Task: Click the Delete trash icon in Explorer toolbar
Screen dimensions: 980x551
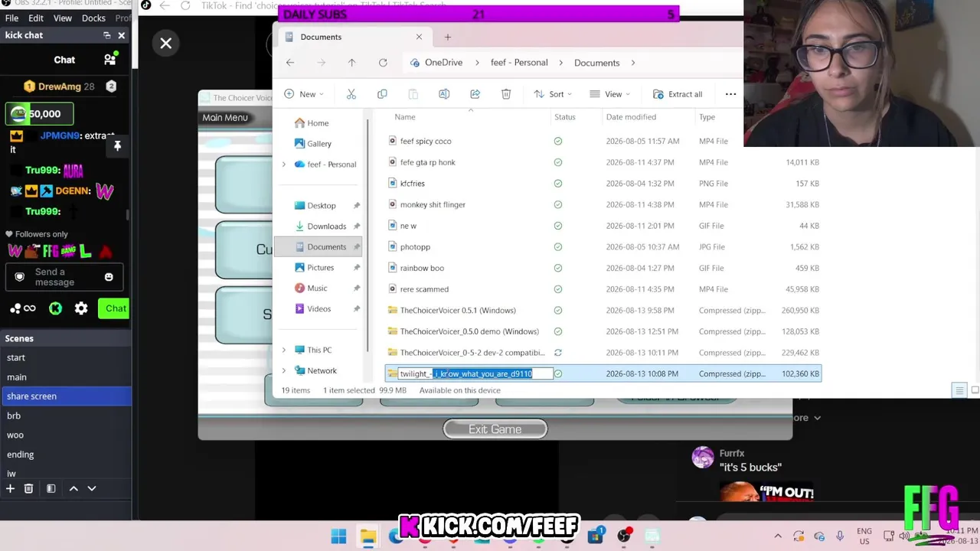Action: (506, 94)
